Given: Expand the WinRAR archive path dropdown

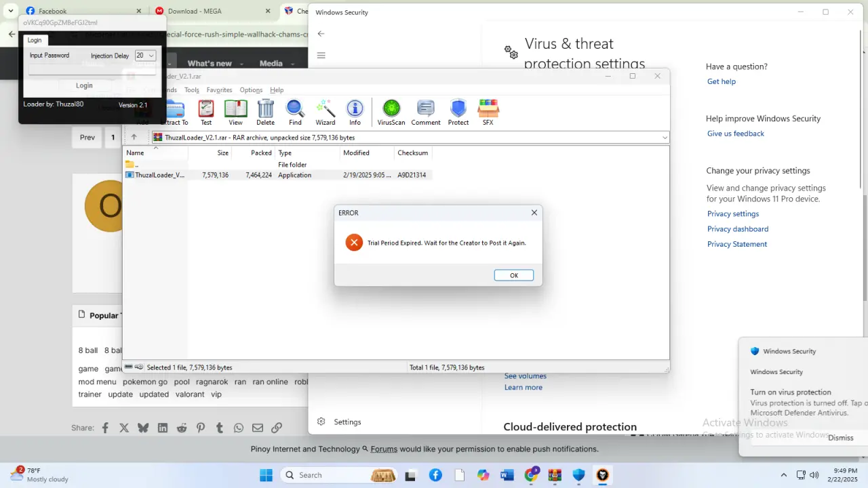Looking at the screenshot, I should click(x=665, y=138).
